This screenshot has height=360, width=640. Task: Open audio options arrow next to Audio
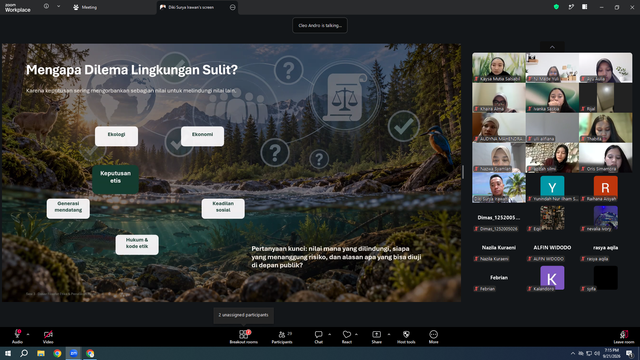[x=28, y=334]
